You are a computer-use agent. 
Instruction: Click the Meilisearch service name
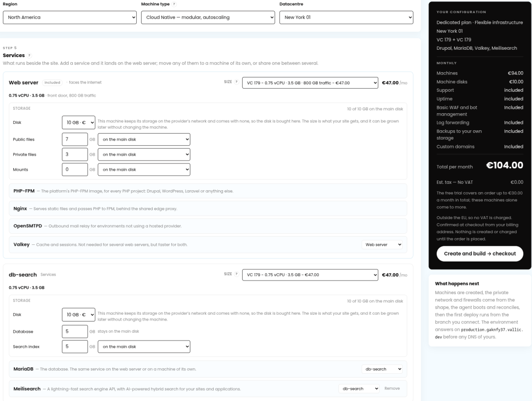point(27,389)
